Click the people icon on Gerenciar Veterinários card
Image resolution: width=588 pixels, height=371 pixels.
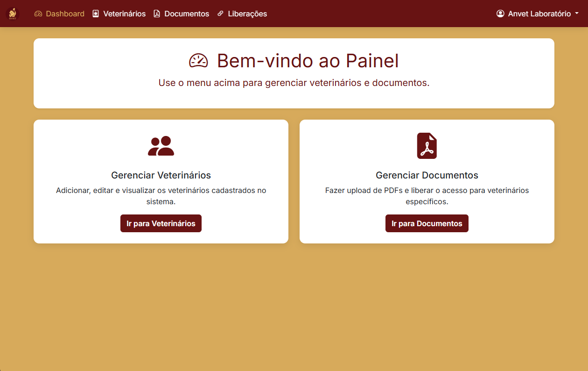161,146
